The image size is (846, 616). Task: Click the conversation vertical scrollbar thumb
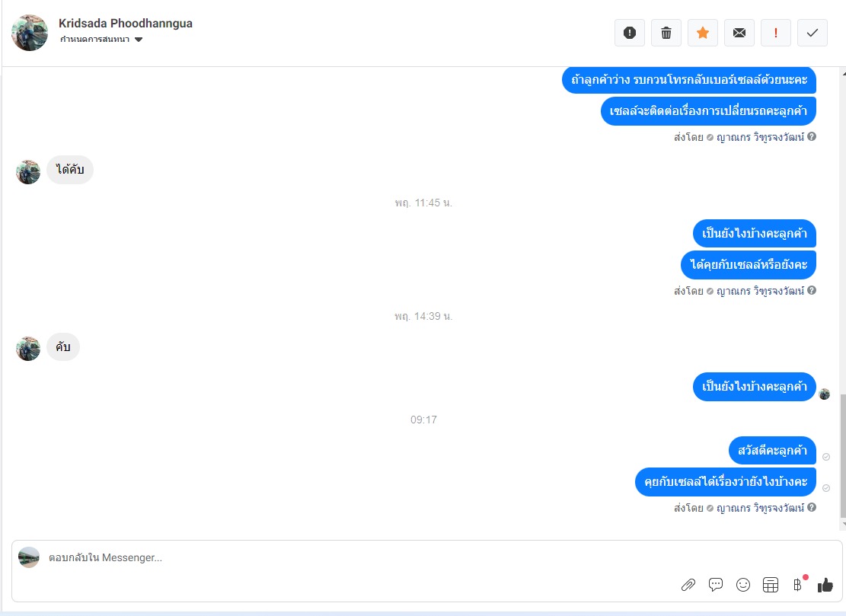843,456
